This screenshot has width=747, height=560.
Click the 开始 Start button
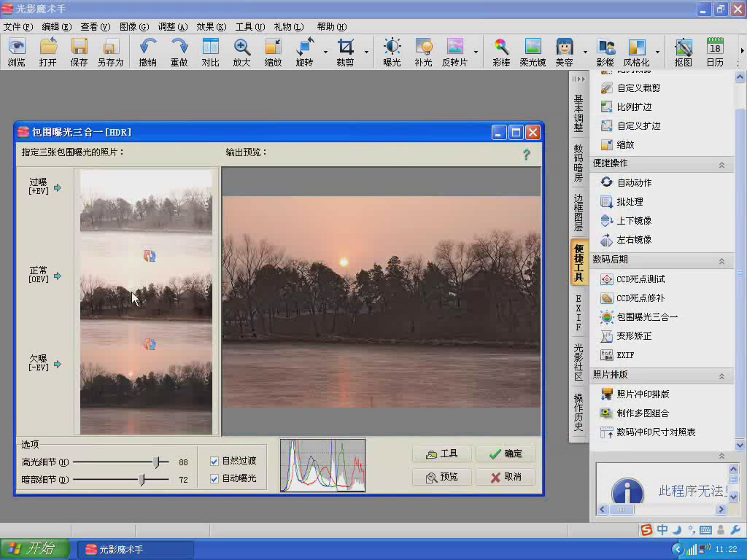coord(35,549)
